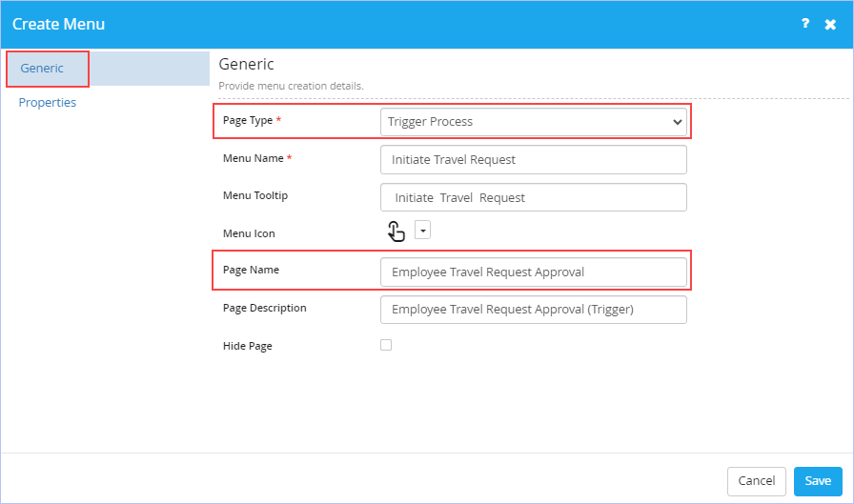The height and width of the screenshot is (504, 854).
Task: Click the Page Type chevron arrow
Action: [677, 122]
